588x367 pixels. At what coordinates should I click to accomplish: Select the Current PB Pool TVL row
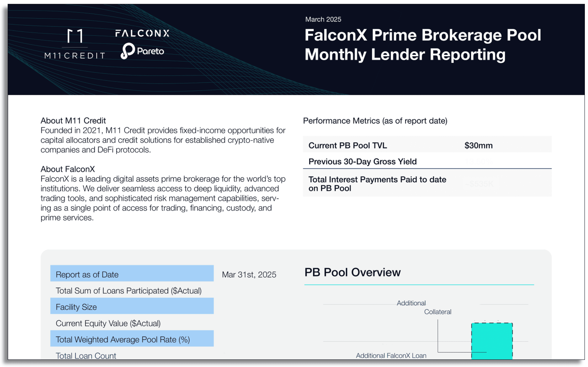427,145
